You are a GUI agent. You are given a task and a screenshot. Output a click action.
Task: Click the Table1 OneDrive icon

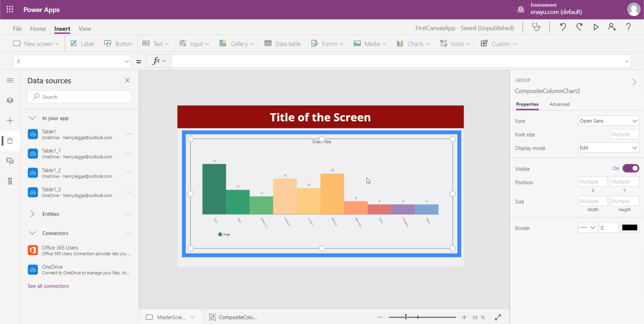(x=33, y=134)
